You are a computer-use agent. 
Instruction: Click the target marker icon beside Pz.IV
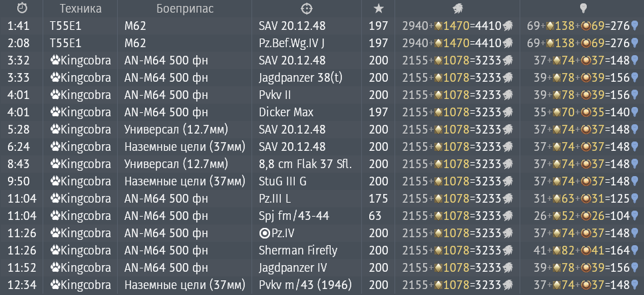click(265, 233)
